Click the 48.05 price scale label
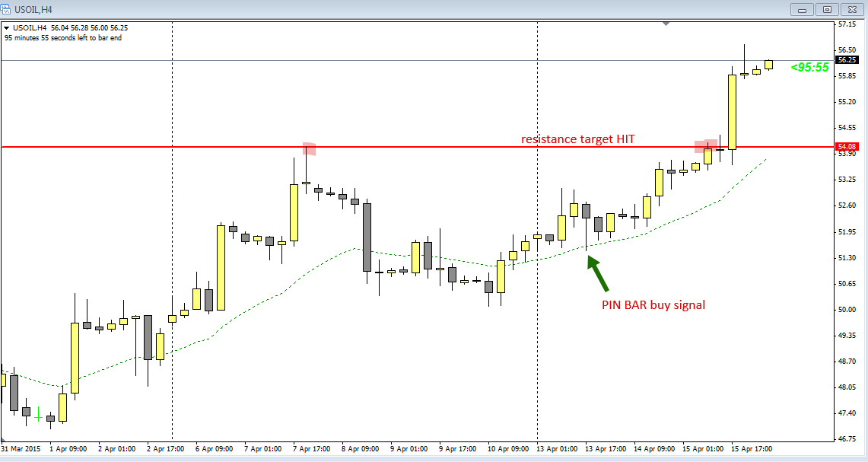 click(847, 387)
